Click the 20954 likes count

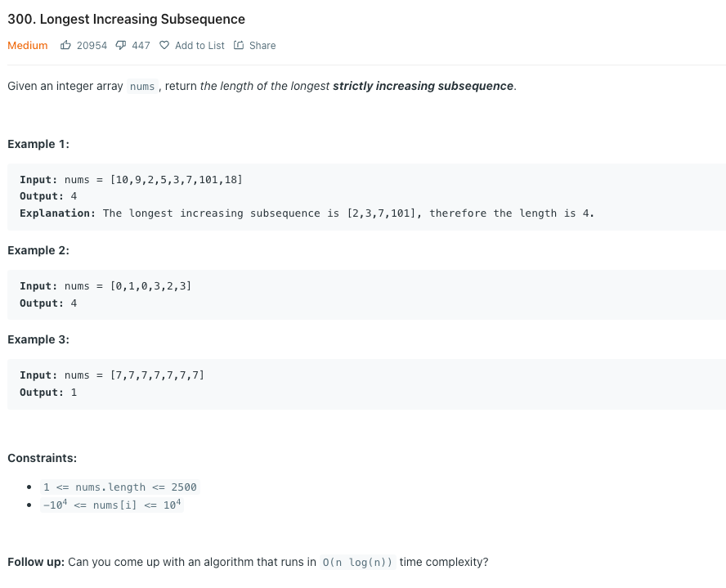(x=92, y=45)
